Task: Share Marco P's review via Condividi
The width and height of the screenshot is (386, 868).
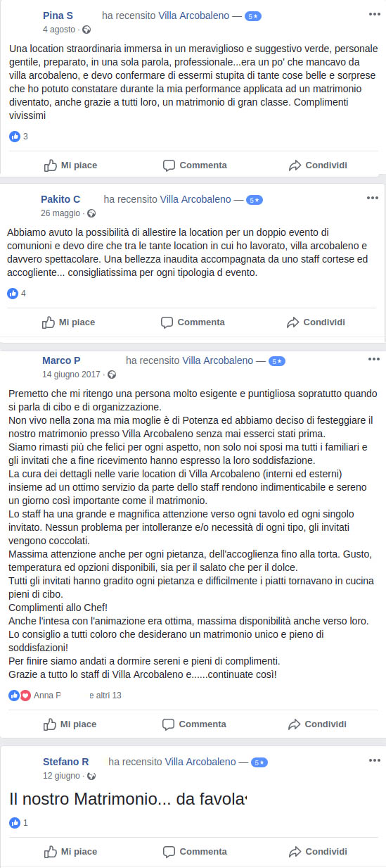Action: (x=316, y=724)
